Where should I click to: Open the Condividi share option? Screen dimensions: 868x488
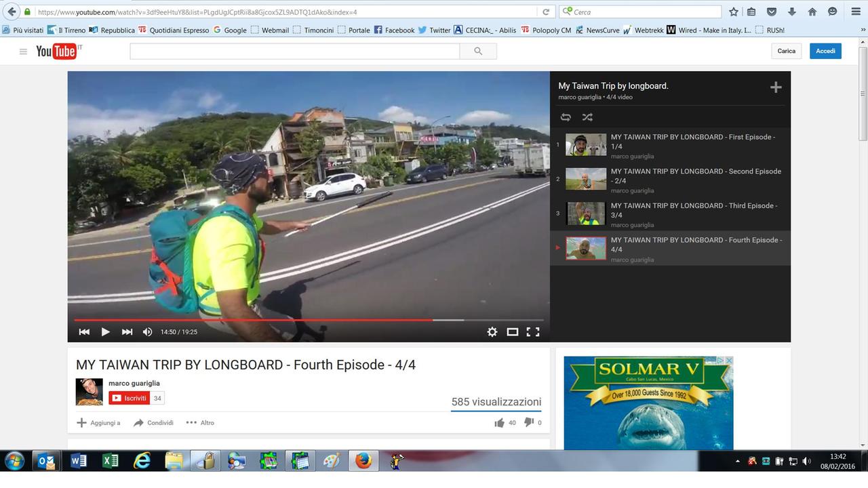pyautogui.click(x=153, y=423)
